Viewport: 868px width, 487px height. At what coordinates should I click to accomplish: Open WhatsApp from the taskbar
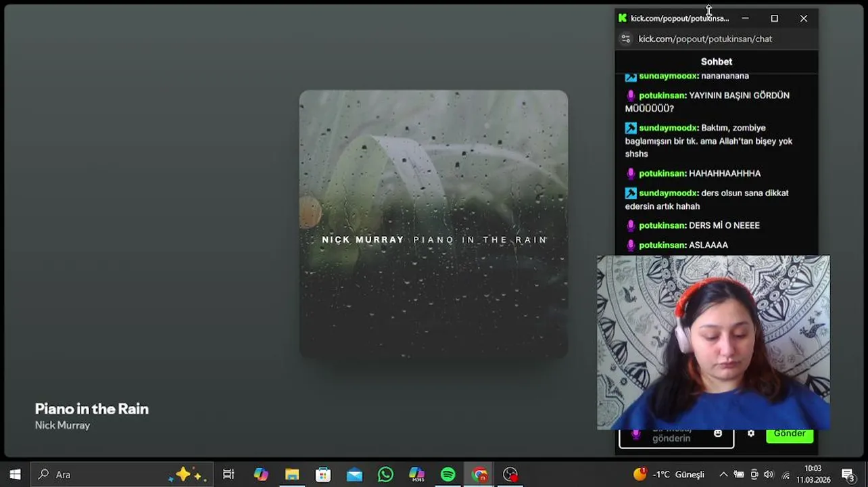[x=385, y=474]
